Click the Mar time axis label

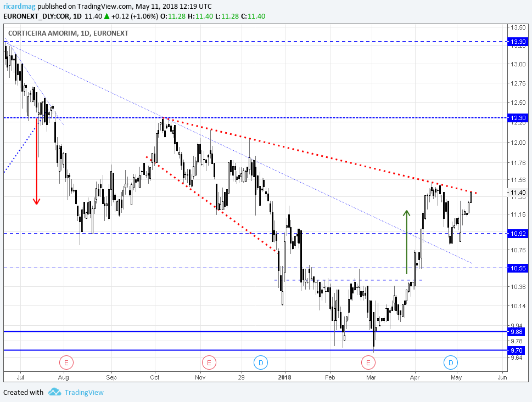(x=371, y=377)
